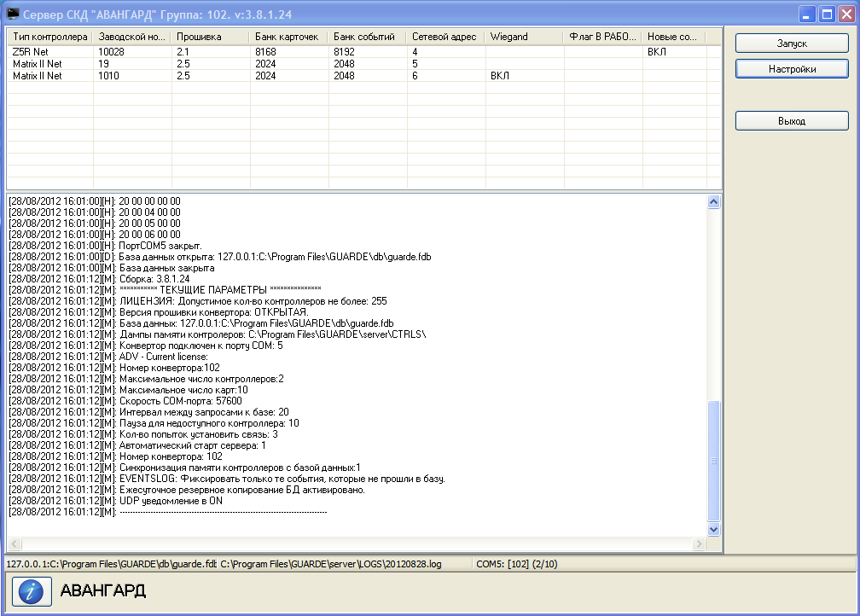Click log line about ЛИЦЕНЗИЯ 255 controllers
Screen dimensions: 860x616
point(198,301)
